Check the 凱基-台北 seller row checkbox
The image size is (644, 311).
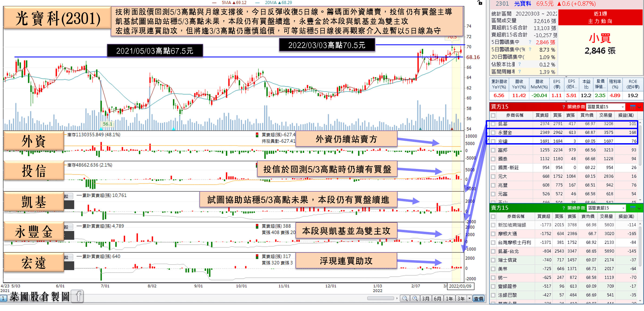tap(493, 251)
